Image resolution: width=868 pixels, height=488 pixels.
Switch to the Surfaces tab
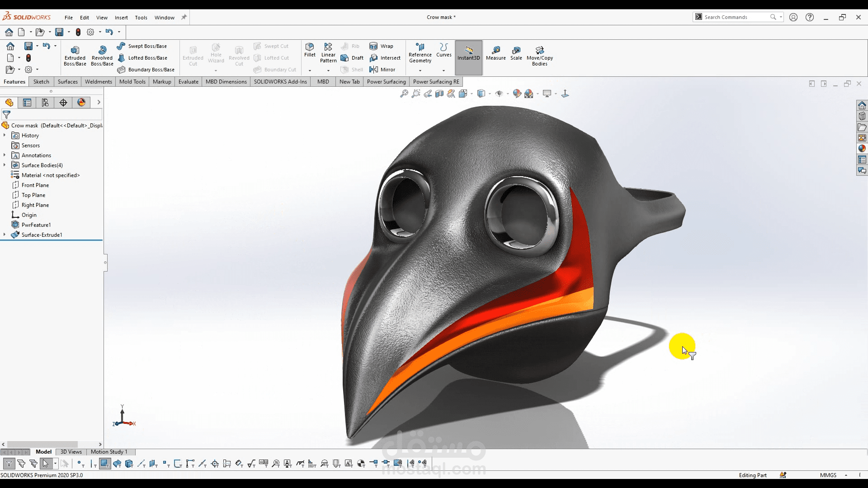[x=68, y=82]
